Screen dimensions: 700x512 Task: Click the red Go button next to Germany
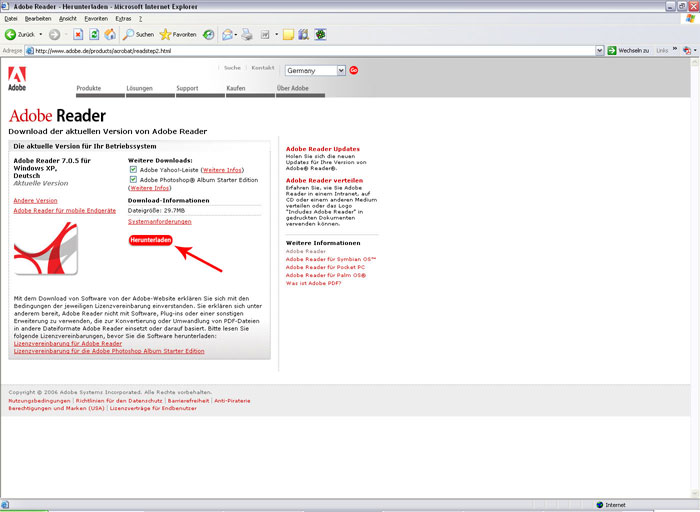[354, 70]
